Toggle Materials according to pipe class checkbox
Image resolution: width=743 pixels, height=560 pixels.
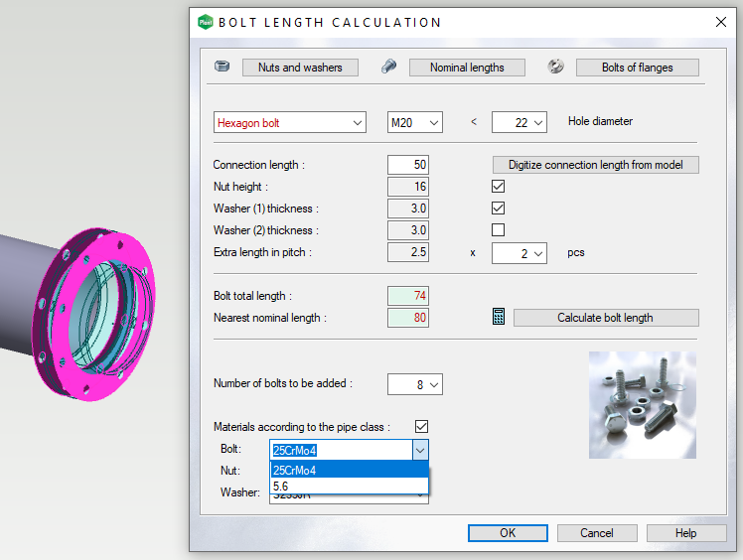tap(421, 427)
